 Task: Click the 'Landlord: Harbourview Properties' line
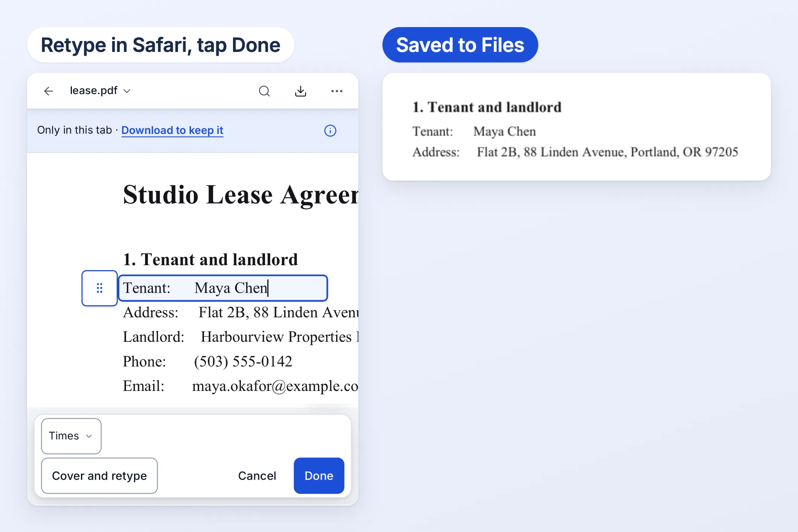(x=241, y=337)
